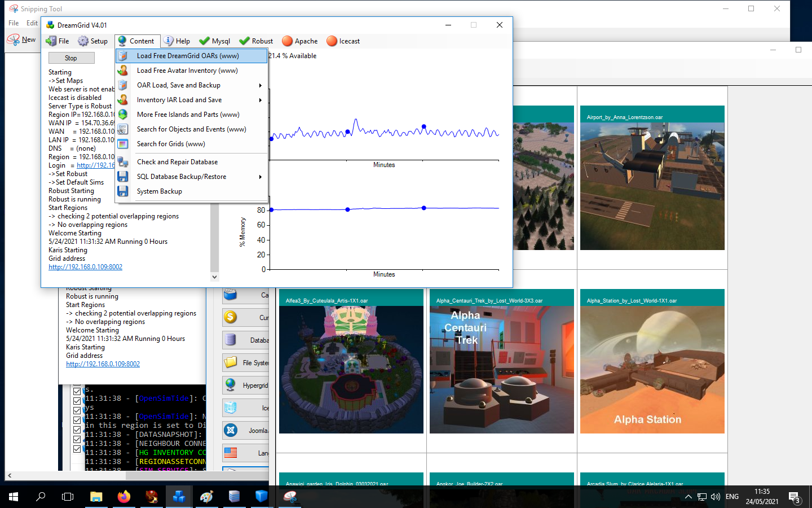
Task: Expand the SQL Database Backup/Restore submenu
Action: coord(191,177)
